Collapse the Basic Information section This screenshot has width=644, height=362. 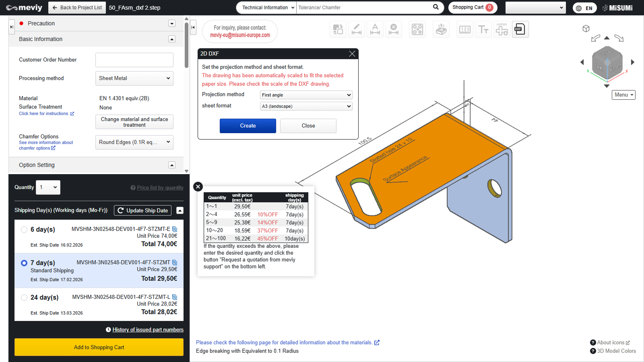tap(172, 39)
